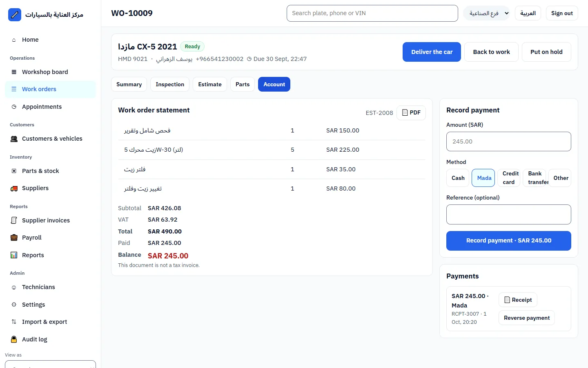Click the Reports chart icon
The image size is (588, 368).
click(x=14, y=255)
